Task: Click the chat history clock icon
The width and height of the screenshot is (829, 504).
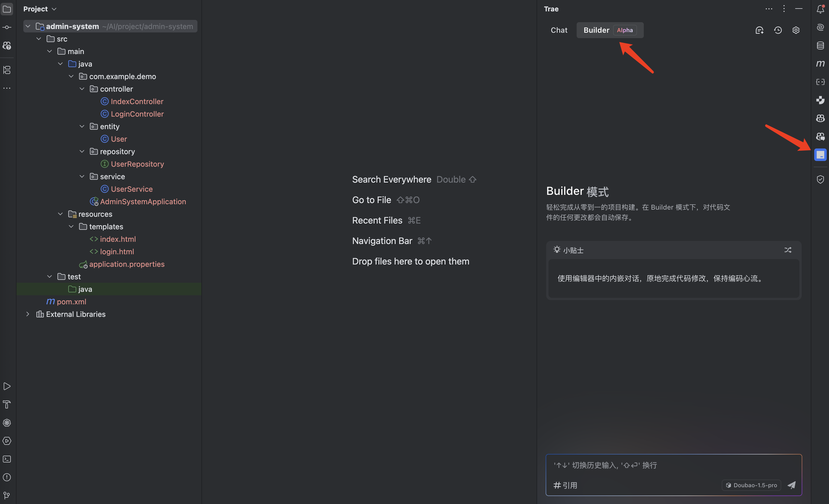Action: pos(778,30)
